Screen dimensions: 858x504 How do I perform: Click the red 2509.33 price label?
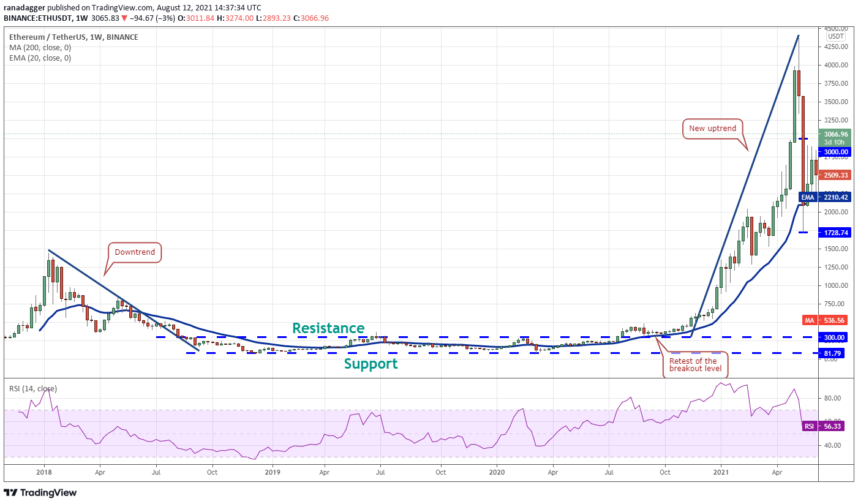tap(835, 175)
